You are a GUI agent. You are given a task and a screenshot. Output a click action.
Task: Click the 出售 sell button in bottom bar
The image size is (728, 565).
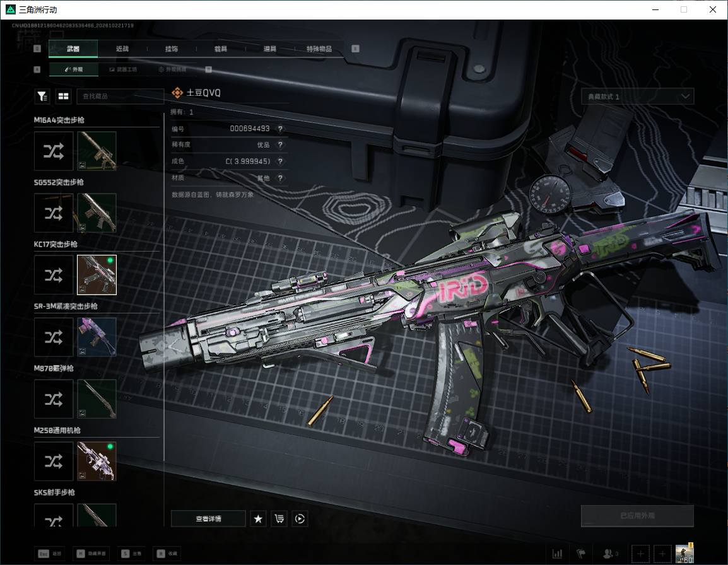(x=131, y=554)
